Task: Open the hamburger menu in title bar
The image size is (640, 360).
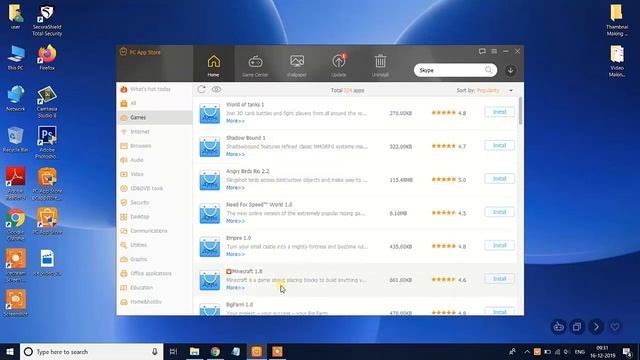Action: click(x=494, y=51)
